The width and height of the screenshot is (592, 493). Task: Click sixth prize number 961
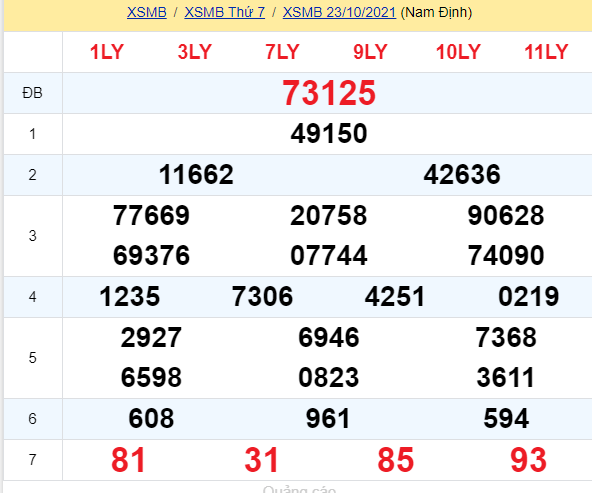pyautogui.click(x=328, y=419)
